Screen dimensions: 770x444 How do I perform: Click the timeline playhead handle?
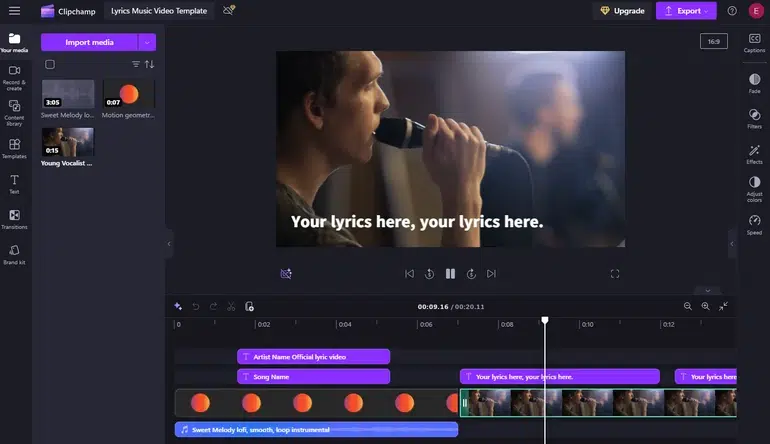point(545,320)
